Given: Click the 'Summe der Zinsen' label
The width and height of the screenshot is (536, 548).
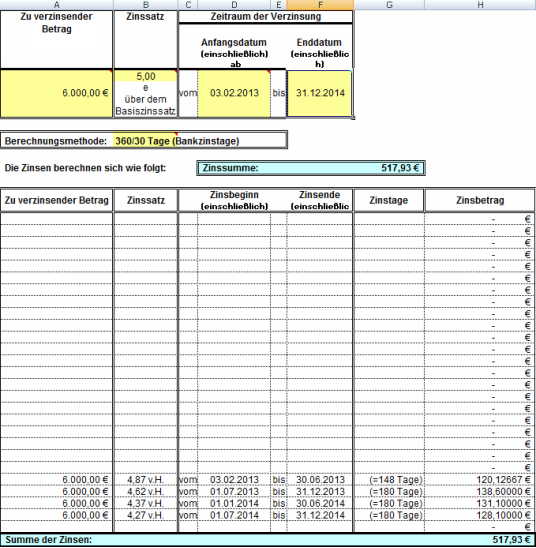Looking at the screenshot, I should (x=48, y=540).
